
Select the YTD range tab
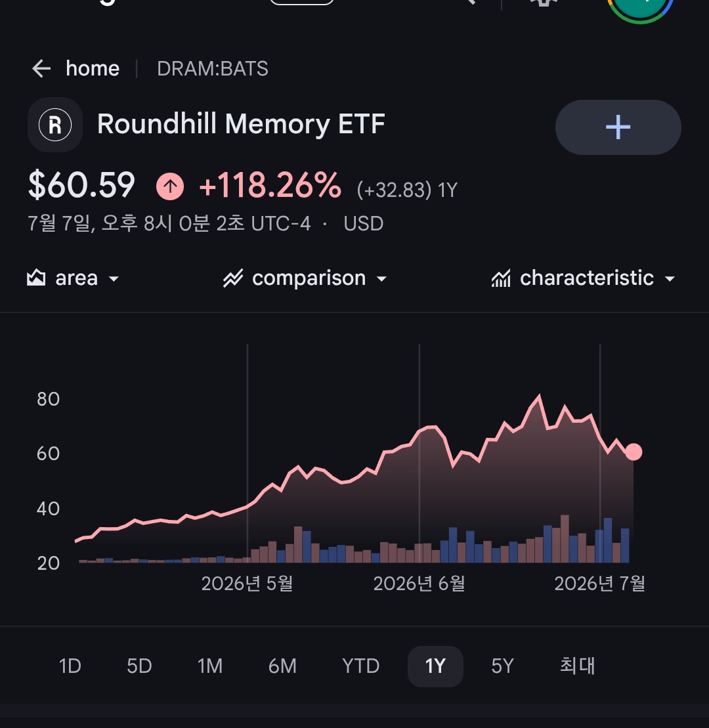coord(361,666)
